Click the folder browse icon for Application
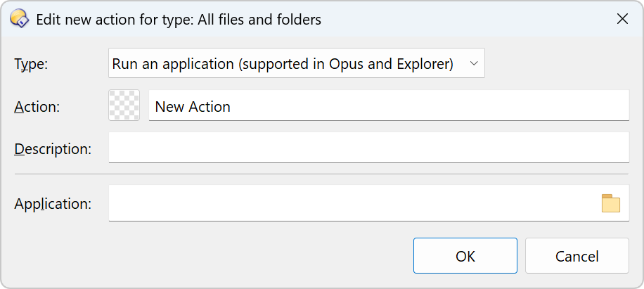644x289 pixels. coord(611,203)
